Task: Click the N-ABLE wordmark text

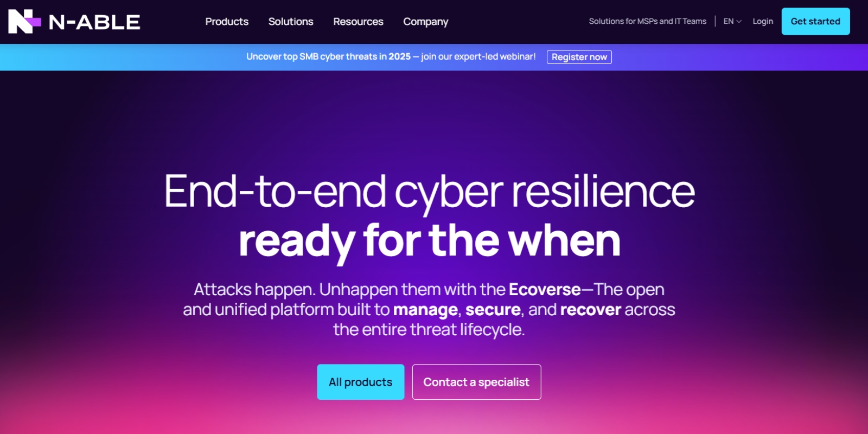Action: point(94,22)
